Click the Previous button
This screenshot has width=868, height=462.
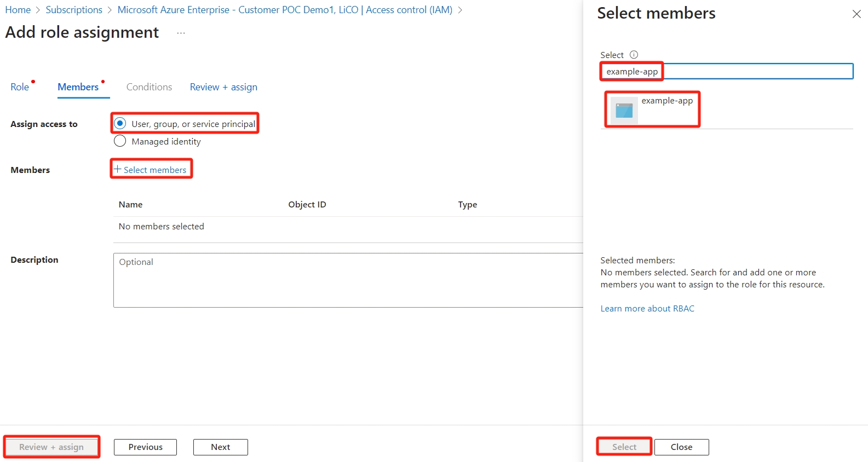pyautogui.click(x=145, y=447)
